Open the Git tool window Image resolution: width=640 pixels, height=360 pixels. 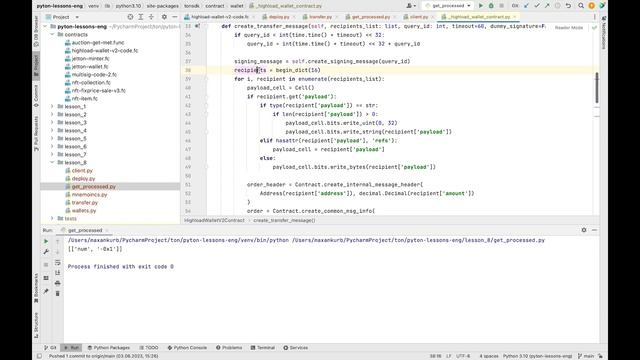tap(50, 348)
